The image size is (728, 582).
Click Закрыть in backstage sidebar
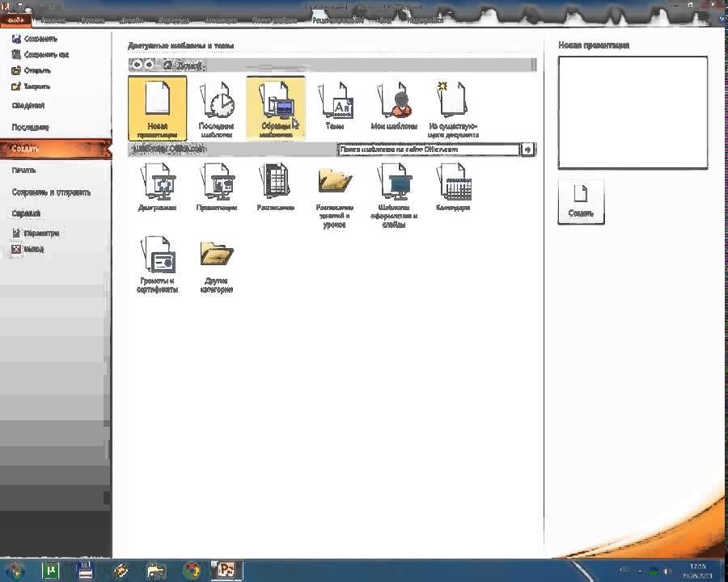(x=31, y=86)
